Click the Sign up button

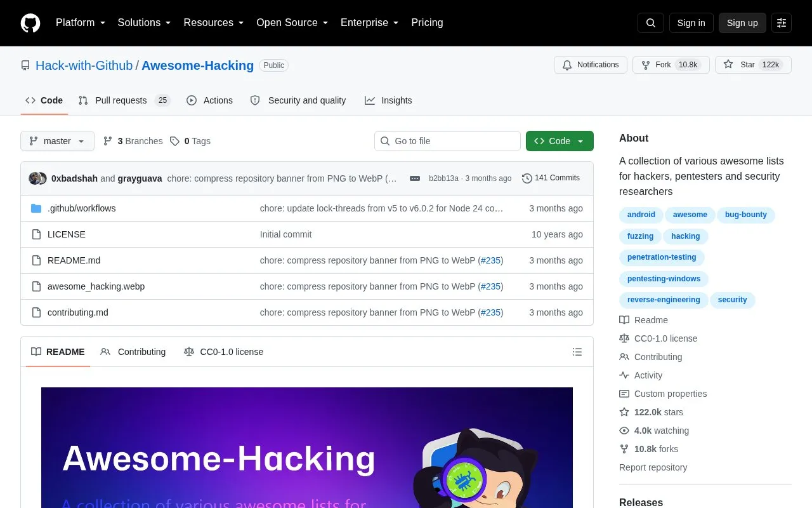coord(742,23)
